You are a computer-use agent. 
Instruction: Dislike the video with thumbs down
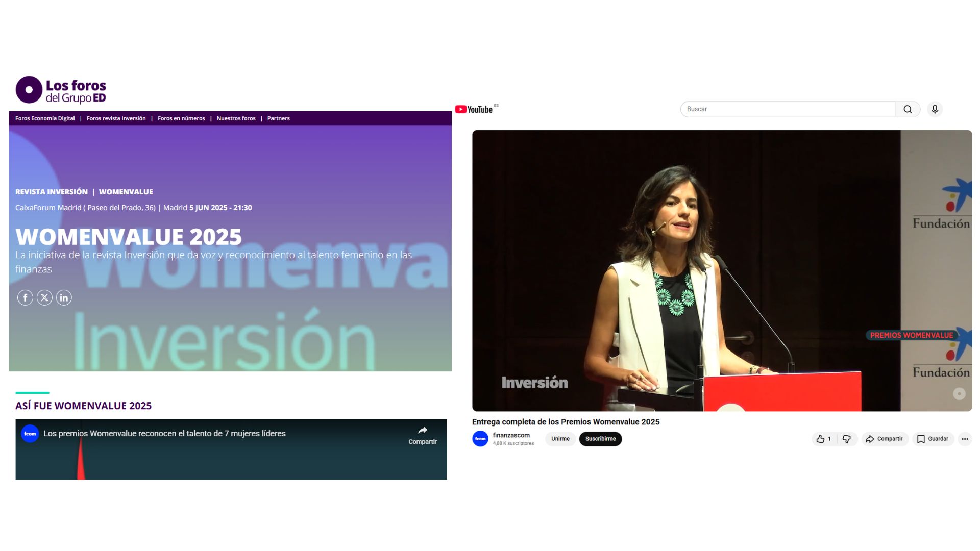click(x=847, y=439)
